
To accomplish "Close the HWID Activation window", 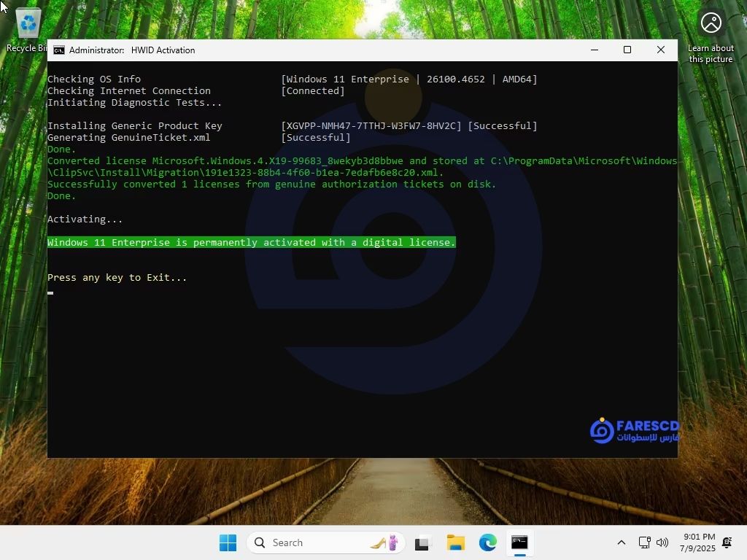I will (661, 50).
